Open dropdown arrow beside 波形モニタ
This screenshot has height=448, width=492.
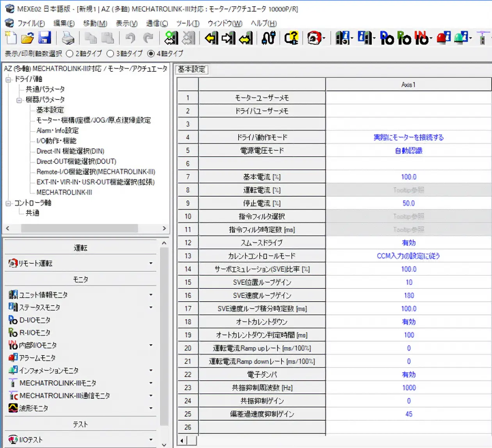[x=151, y=408]
